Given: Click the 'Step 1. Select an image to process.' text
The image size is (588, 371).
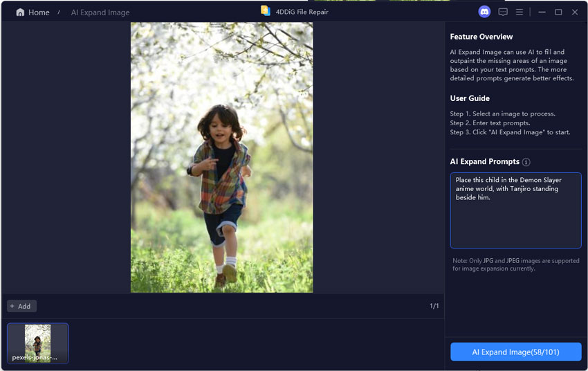Looking at the screenshot, I should (502, 114).
